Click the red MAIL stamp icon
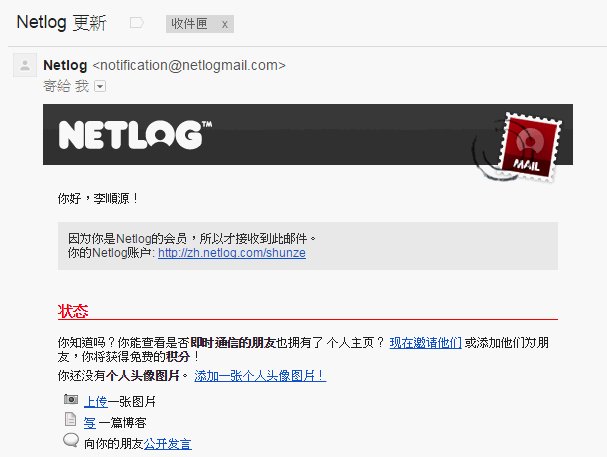The image size is (607, 457). click(530, 147)
